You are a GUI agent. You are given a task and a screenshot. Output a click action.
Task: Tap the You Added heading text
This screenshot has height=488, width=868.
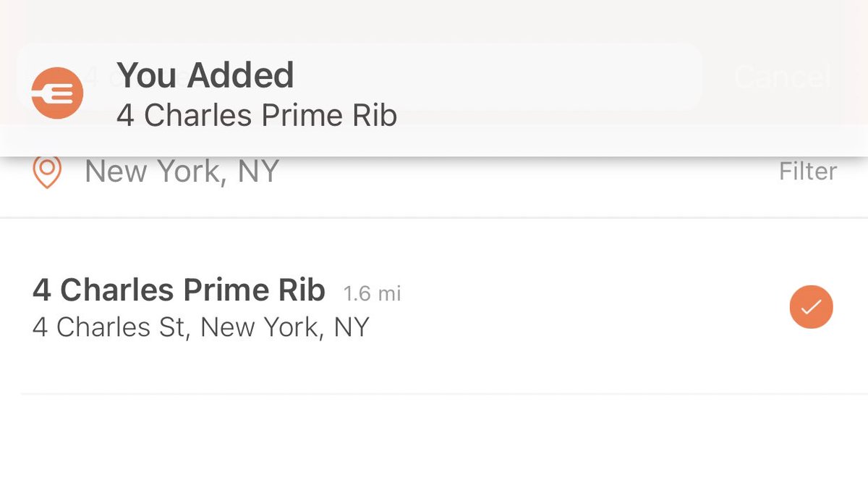205,75
